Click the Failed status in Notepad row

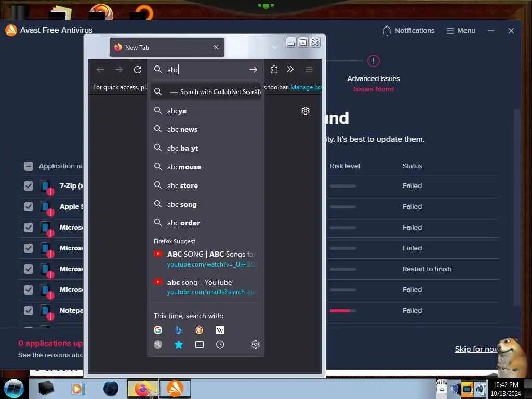[412, 311]
